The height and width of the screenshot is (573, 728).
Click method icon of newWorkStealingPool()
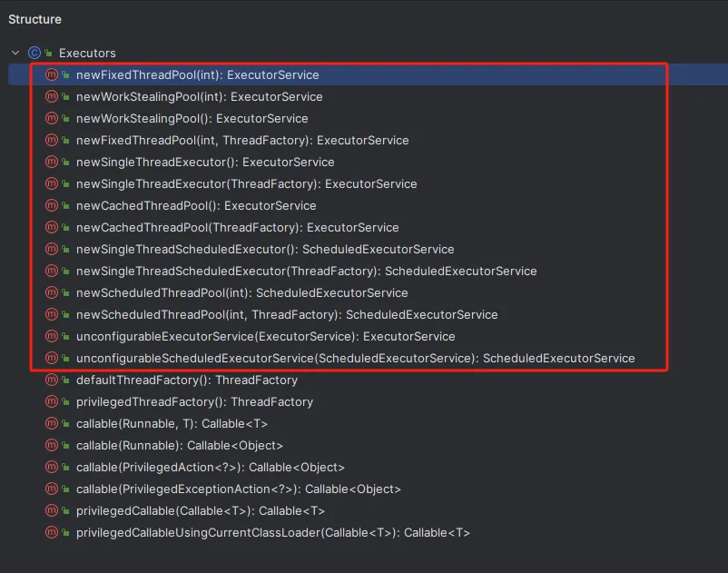[52, 118]
